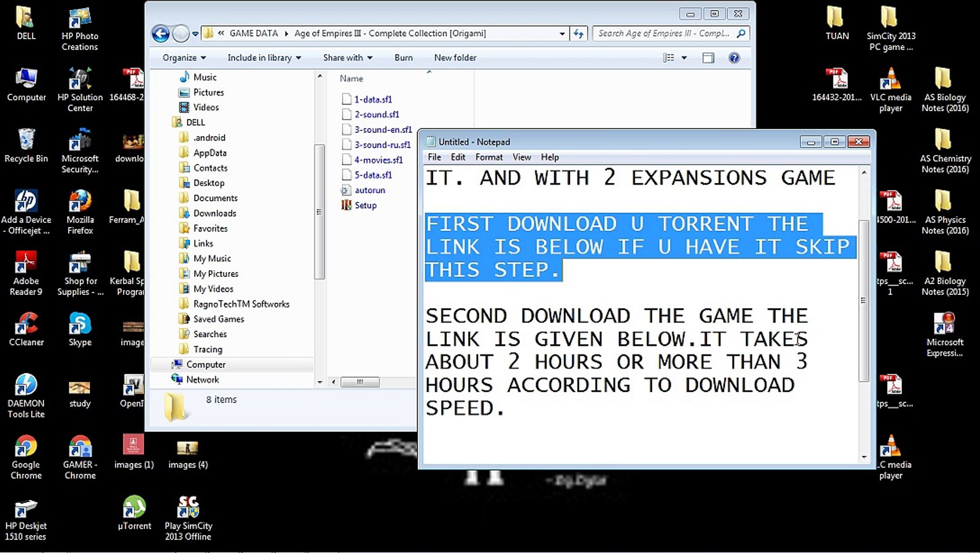The width and height of the screenshot is (980, 553).
Task: Open the Notepad Format menu
Action: (489, 157)
